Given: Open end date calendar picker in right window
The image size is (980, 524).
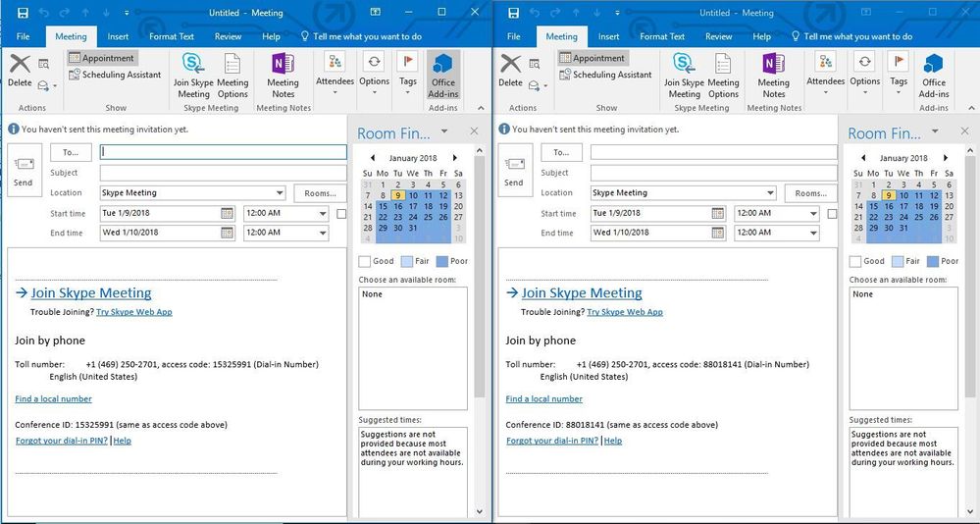Looking at the screenshot, I should tap(718, 233).
